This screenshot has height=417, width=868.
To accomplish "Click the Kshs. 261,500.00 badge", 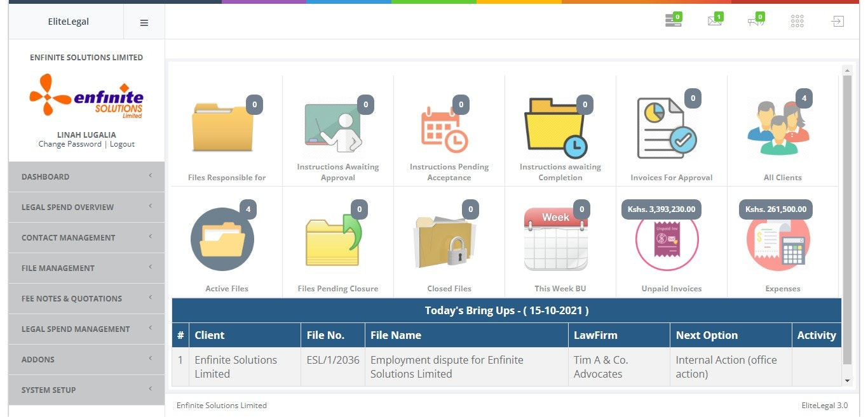I will [x=776, y=209].
